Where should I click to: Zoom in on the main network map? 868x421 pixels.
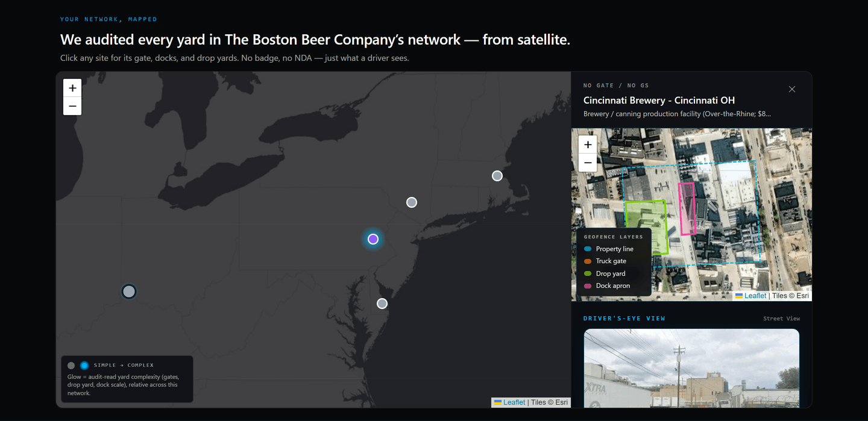(x=72, y=88)
